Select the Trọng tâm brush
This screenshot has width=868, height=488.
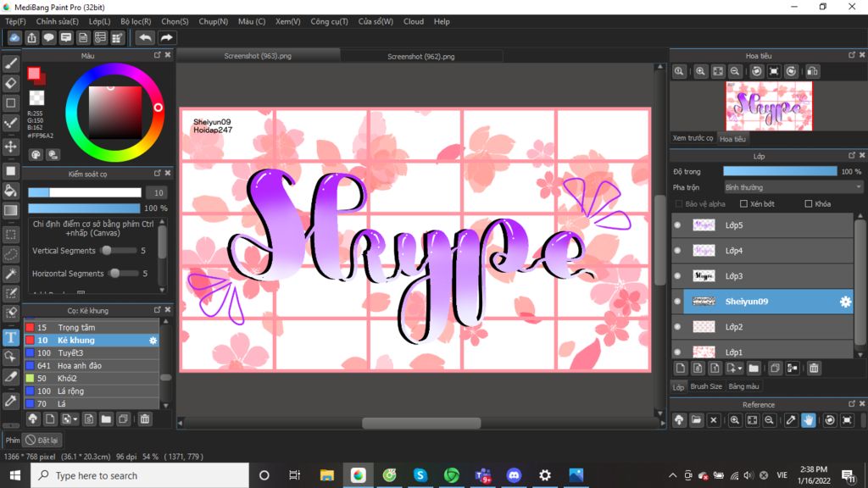tap(92, 328)
